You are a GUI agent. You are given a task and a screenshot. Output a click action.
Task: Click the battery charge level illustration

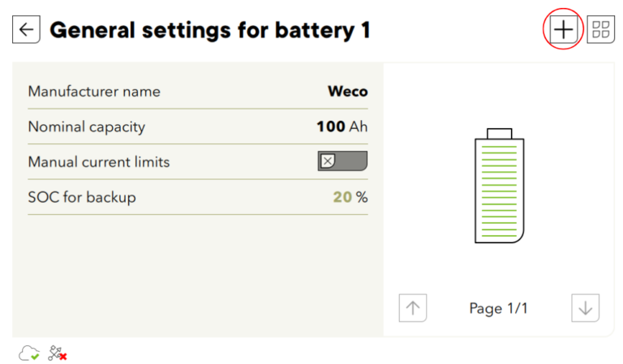(x=499, y=186)
